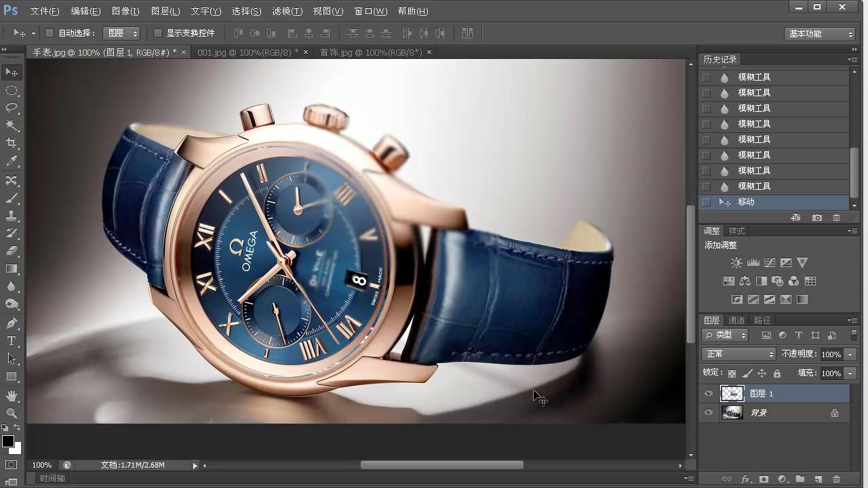
Task: Click the foreground color swatch
Action: pyautogui.click(x=8, y=442)
